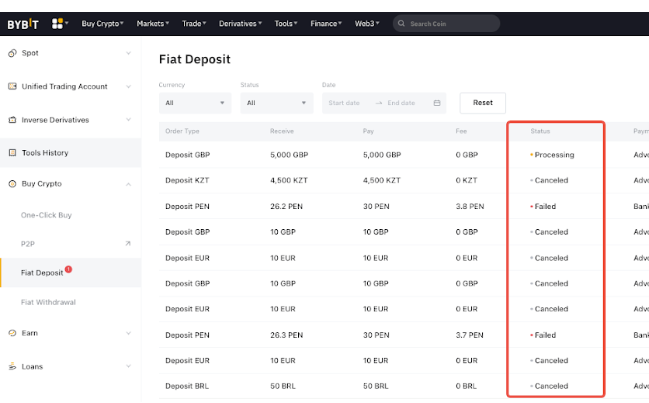Open the Status filter dropdown

point(276,102)
